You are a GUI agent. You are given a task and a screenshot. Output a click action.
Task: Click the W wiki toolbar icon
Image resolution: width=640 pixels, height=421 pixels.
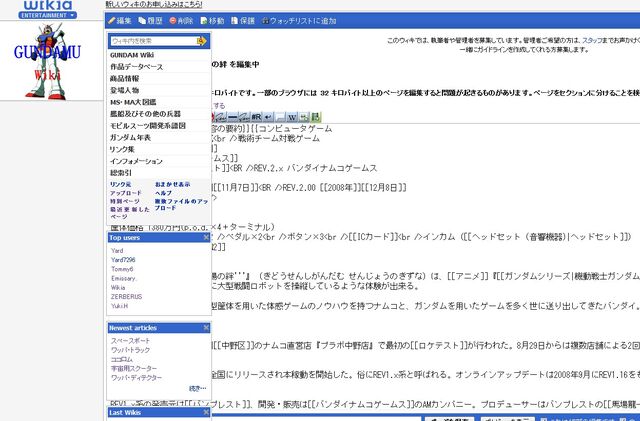point(292,117)
